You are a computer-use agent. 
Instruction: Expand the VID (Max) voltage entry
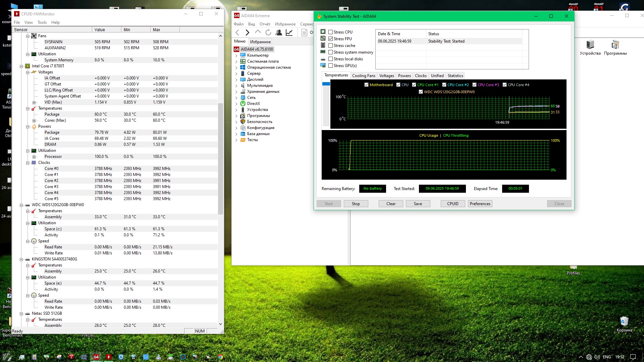coord(34,103)
